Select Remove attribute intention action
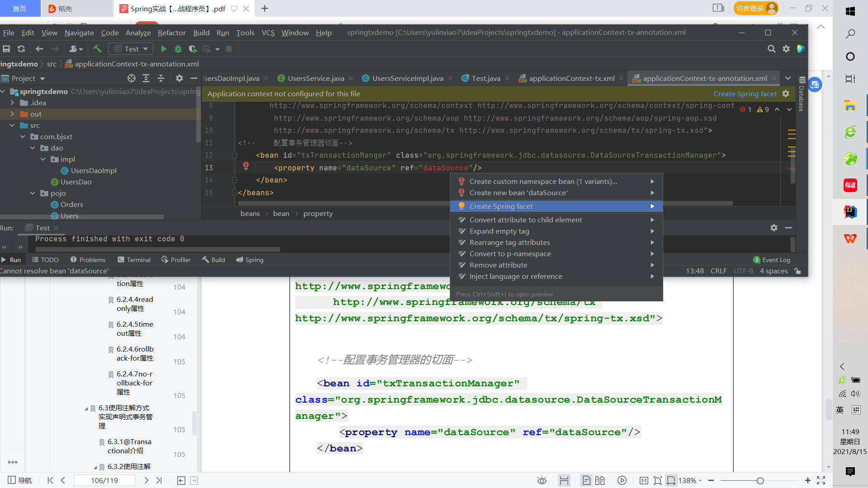 coord(557,265)
